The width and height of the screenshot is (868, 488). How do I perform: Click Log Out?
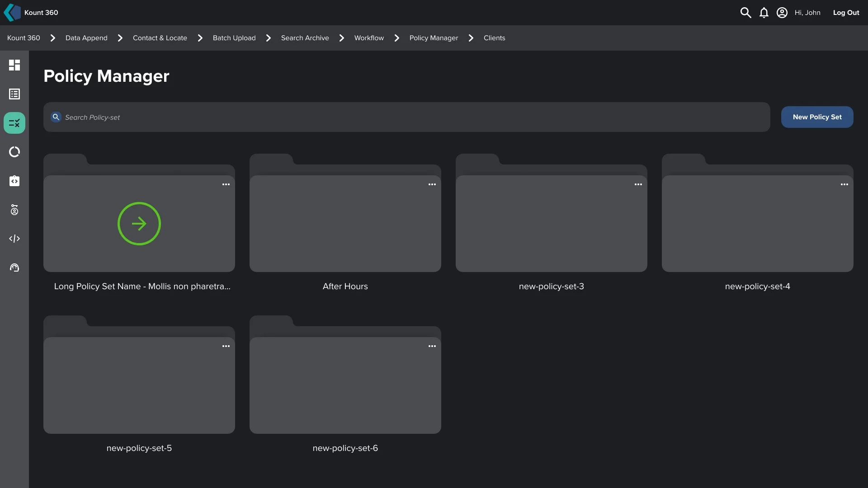[x=846, y=13]
